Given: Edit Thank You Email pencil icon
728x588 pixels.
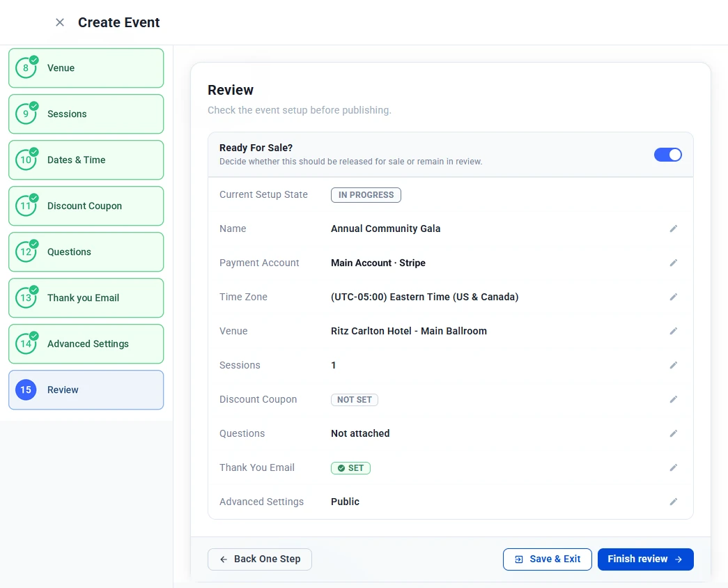Looking at the screenshot, I should (673, 467).
